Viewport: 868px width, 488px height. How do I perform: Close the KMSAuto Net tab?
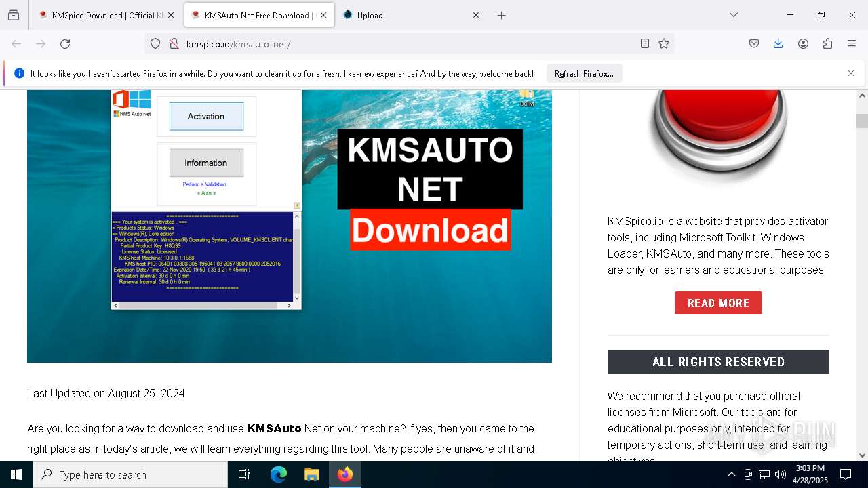click(x=323, y=15)
